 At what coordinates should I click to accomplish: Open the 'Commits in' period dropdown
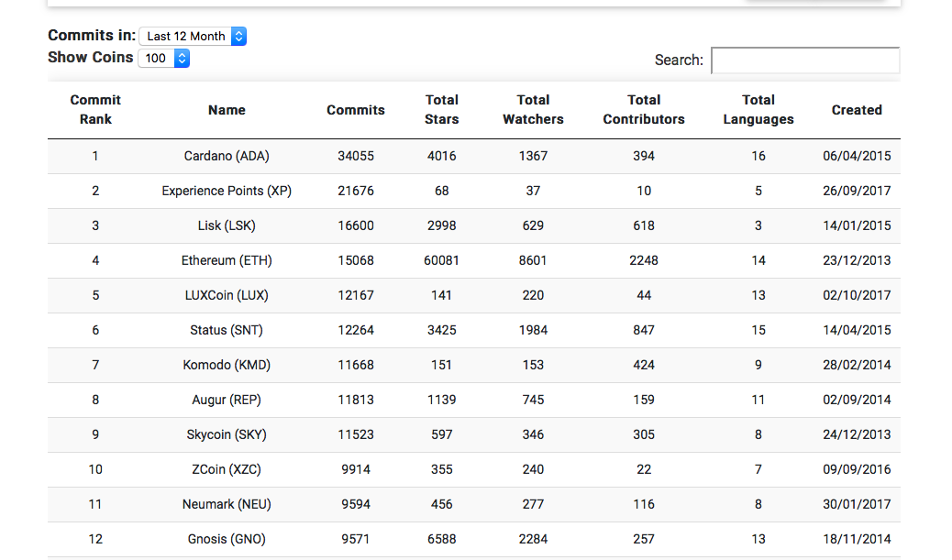pos(193,37)
